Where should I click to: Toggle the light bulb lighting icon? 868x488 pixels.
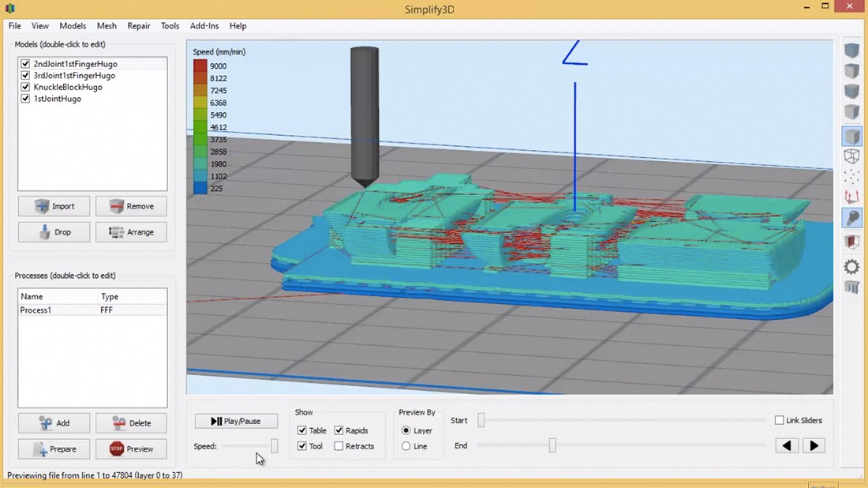coord(851,219)
